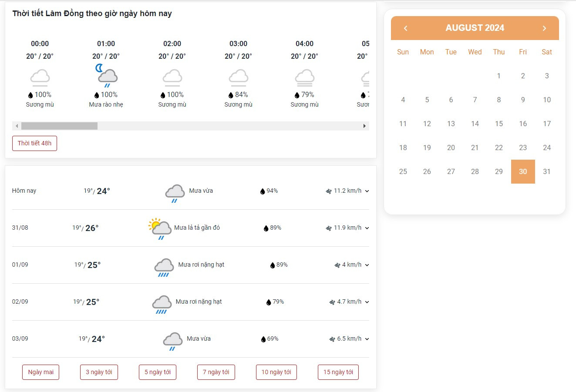Viewport: 576px width, 392px height.
Task: Click the wind icon beside 6.5 km/h
Action: [x=332, y=339]
